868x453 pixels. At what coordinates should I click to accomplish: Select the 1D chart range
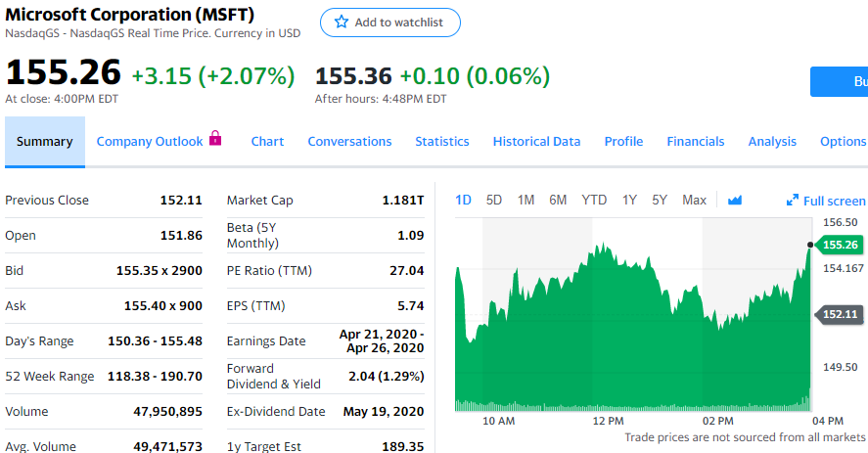464,201
